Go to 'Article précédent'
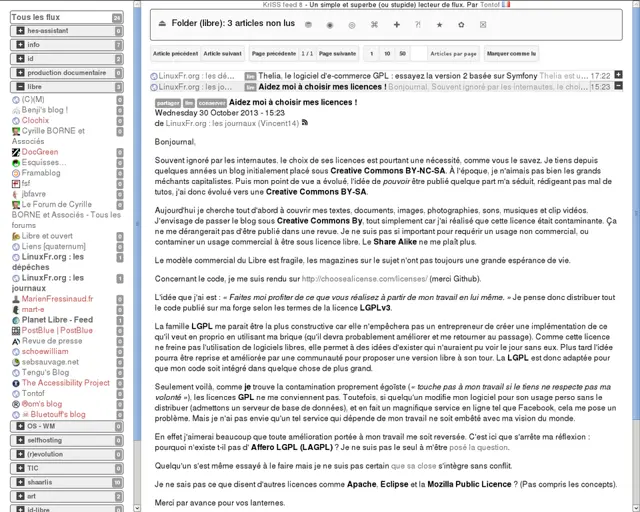Image resolution: width=640 pixels, height=512 pixels. [176, 53]
